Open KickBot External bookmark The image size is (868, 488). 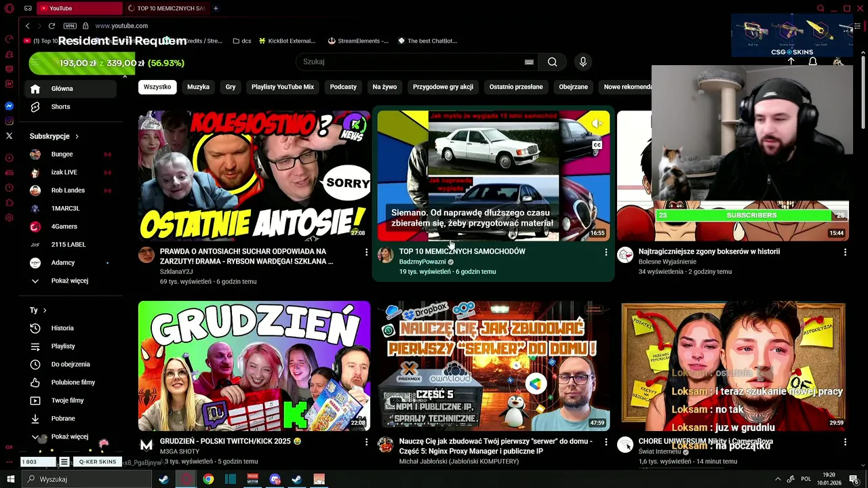pyautogui.click(x=287, y=41)
